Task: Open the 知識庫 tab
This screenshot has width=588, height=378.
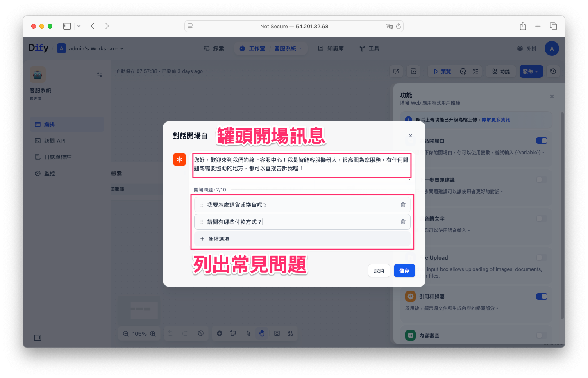Action: click(x=331, y=48)
